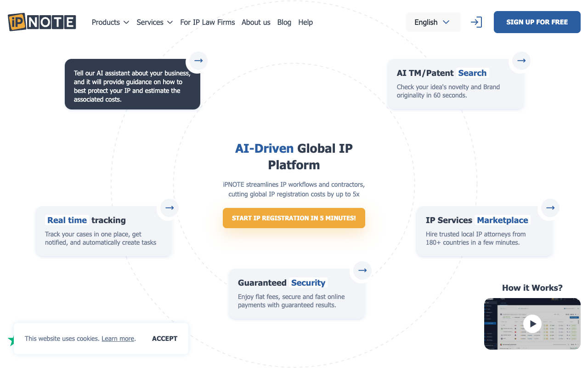Open the English language selector
The image size is (588, 368).
(x=433, y=22)
